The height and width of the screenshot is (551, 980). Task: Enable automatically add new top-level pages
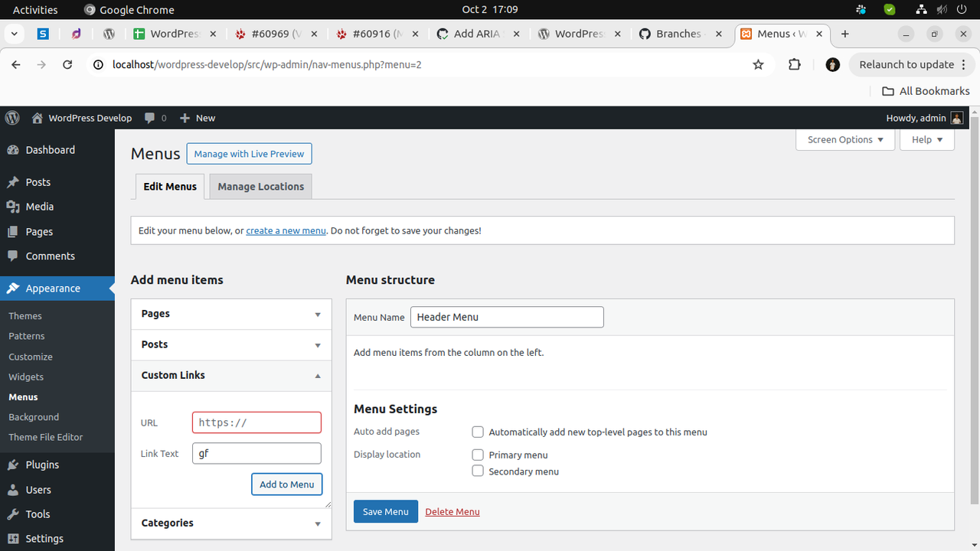point(478,432)
